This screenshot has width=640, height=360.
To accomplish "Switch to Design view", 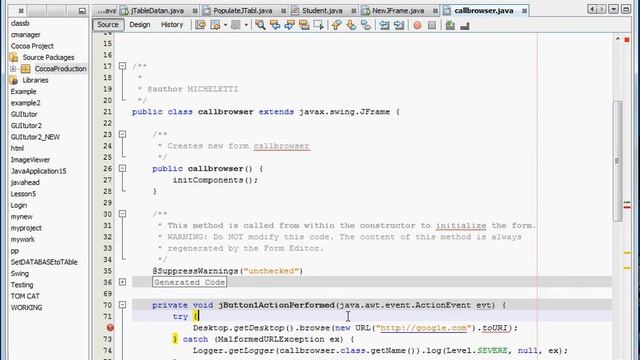I will tap(140, 25).
